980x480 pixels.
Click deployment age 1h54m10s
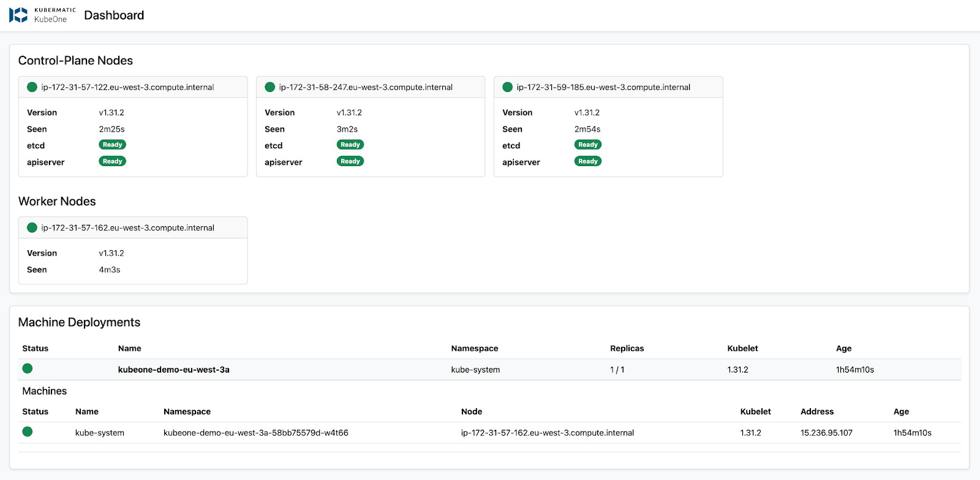pos(855,370)
